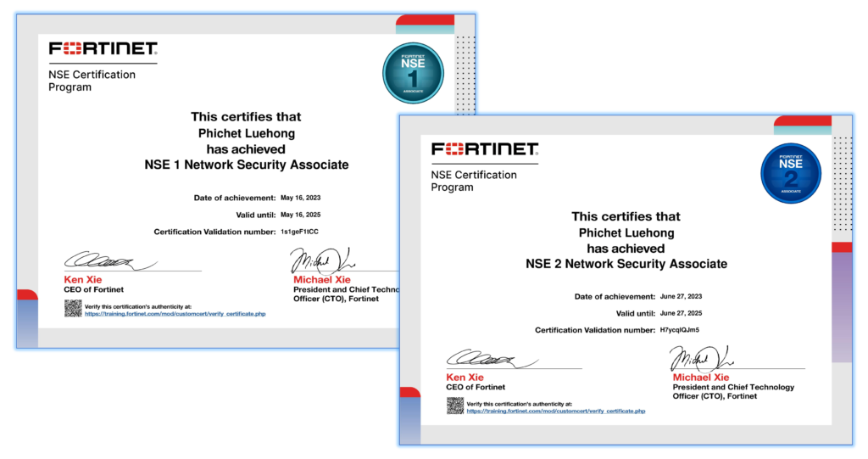The height and width of the screenshot is (459, 868).
Task: Click 'CEO of Fortinet' on NSE 1 certificate
Action: coord(93,289)
